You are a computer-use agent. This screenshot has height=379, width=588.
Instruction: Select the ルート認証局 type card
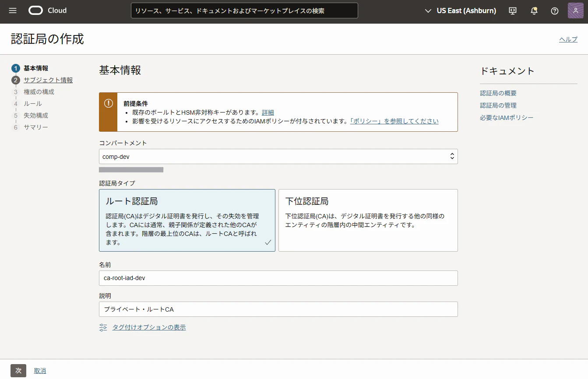tap(187, 220)
